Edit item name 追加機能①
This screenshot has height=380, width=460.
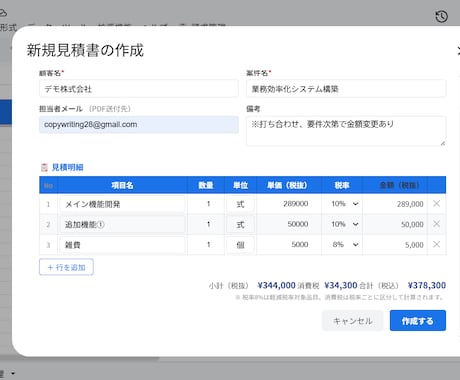[122, 224]
